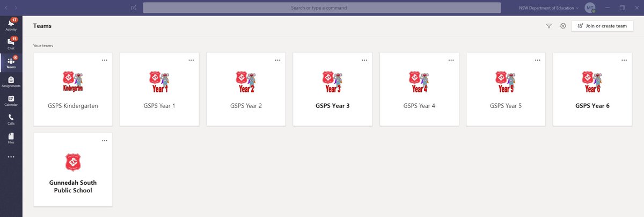The width and height of the screenshot is (644, 217).
Task: Click the Year 1 team logo
Action: [159, 82]
